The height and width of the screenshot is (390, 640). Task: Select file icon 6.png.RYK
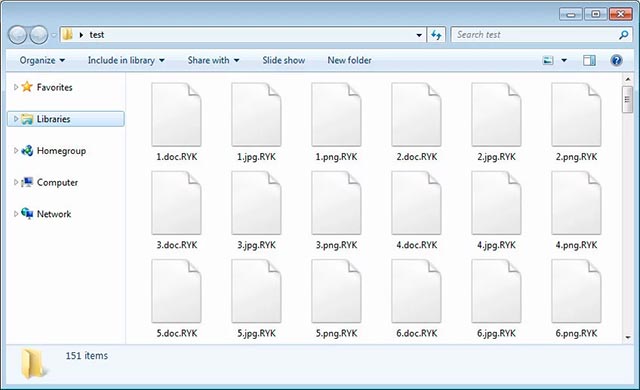point(576,291)
